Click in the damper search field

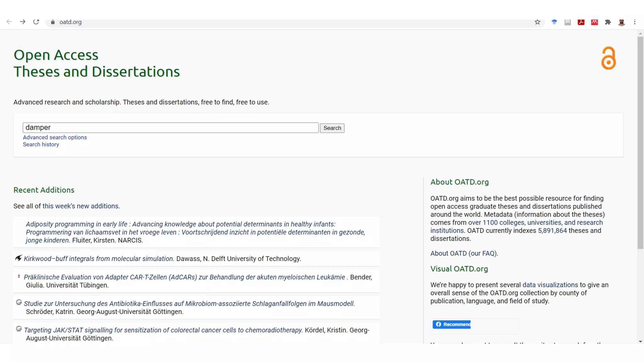170,128
